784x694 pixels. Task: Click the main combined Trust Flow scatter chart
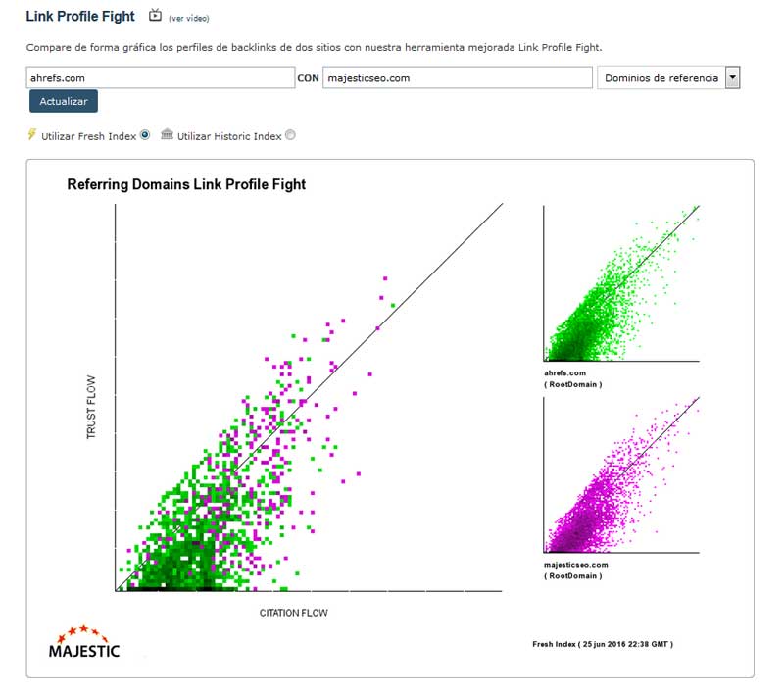click(x=309, y=398)
